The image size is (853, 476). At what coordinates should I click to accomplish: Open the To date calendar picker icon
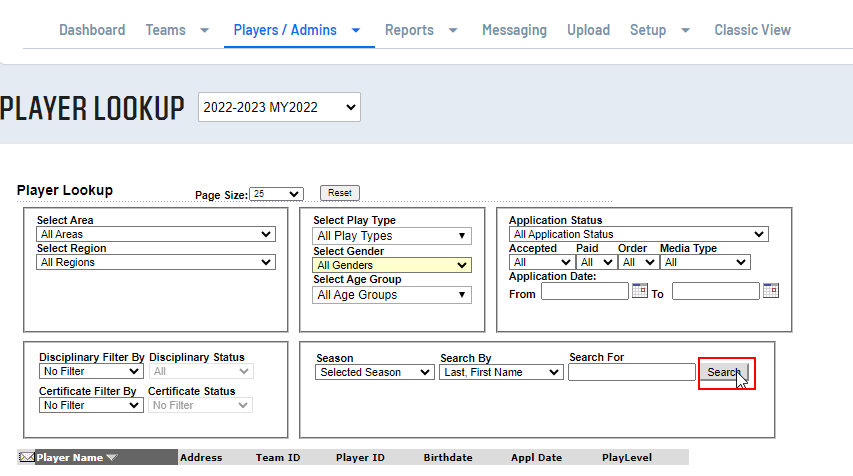click(x=771, y=292)
